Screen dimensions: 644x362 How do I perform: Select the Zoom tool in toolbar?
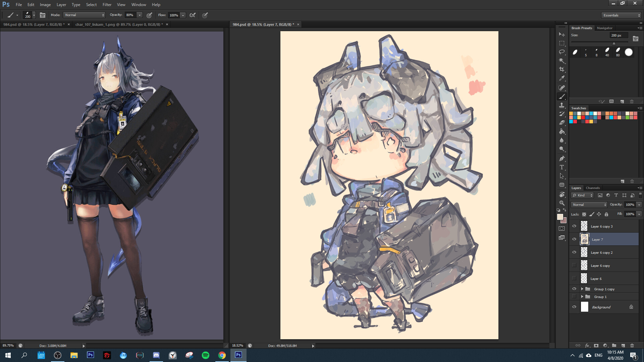pyautogui.click(x=562, y=203)
